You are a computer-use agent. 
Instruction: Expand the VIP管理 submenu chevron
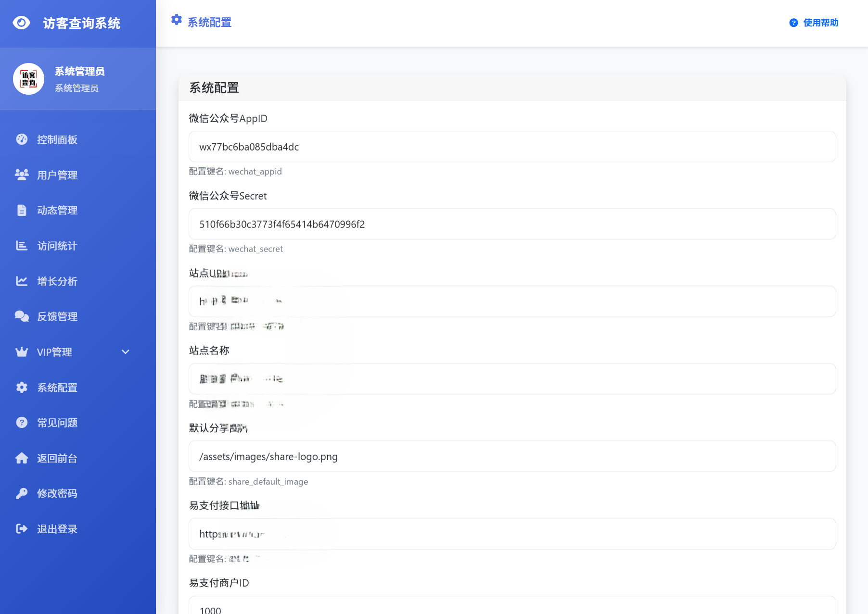126,352
